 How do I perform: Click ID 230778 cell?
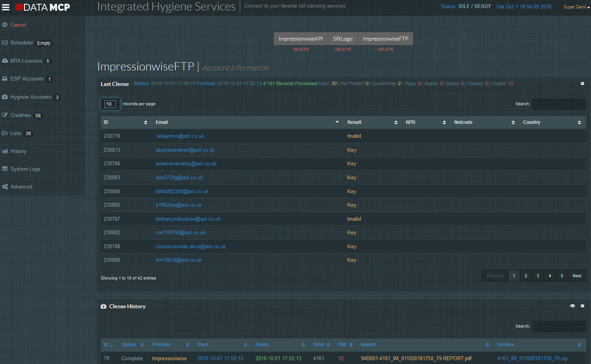tap(112, 136)
